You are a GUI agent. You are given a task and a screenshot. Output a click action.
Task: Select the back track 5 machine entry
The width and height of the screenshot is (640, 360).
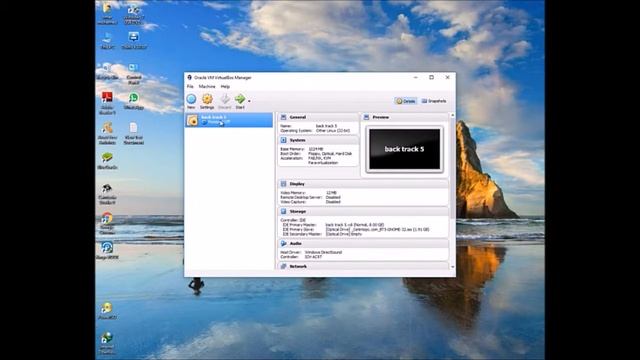tap(229, 120)
